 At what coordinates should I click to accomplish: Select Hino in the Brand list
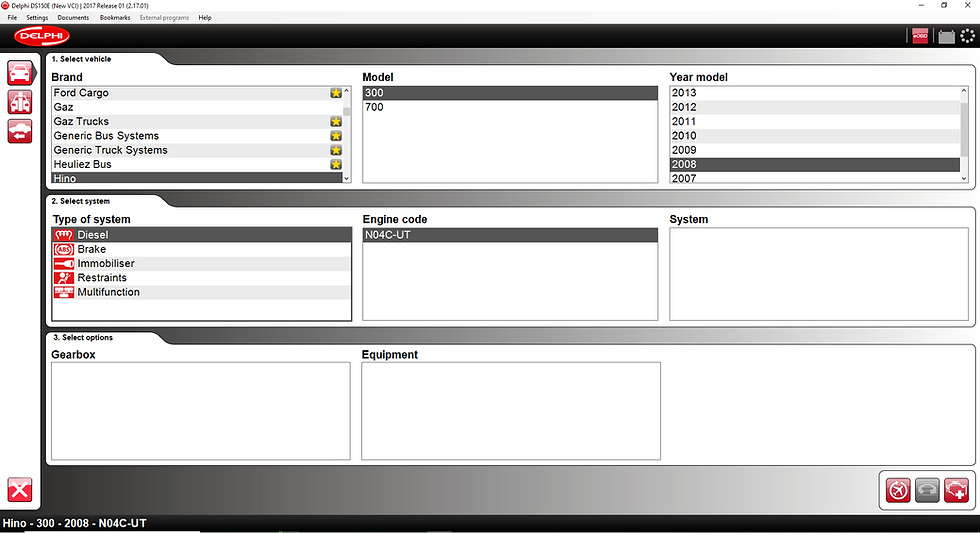click(x=198, y=178)
